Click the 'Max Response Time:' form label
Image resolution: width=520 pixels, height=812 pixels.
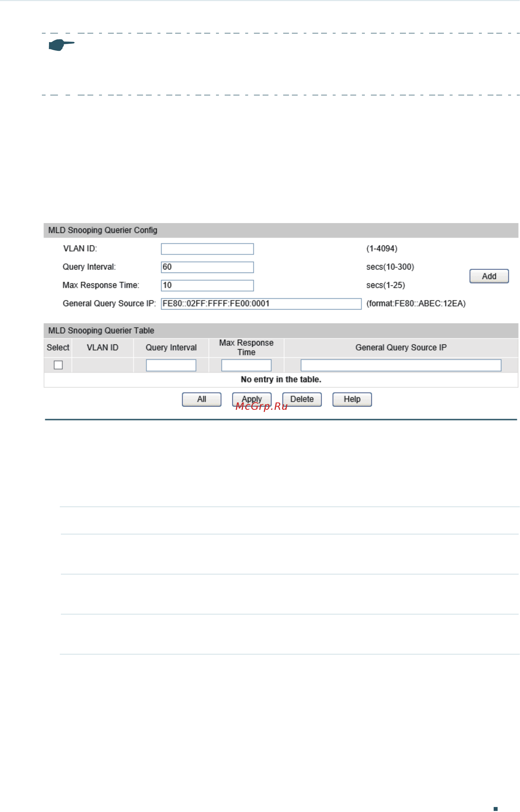[101, 285]
